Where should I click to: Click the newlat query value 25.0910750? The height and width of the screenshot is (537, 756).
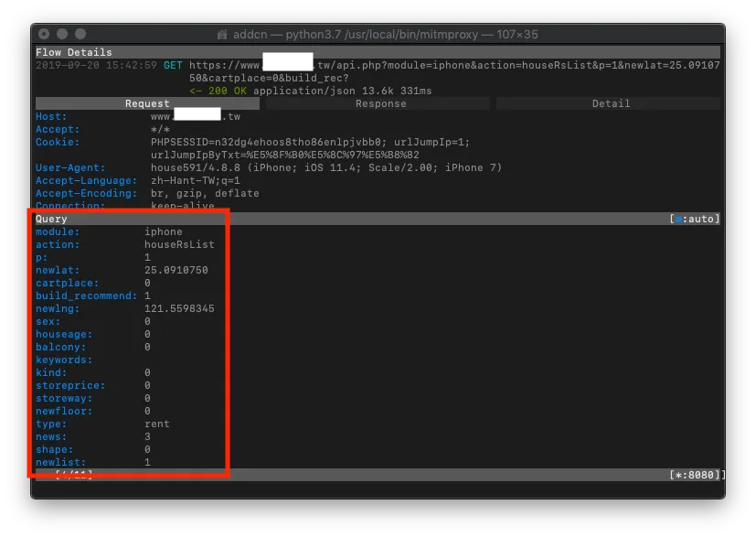[x=176, y=271]
